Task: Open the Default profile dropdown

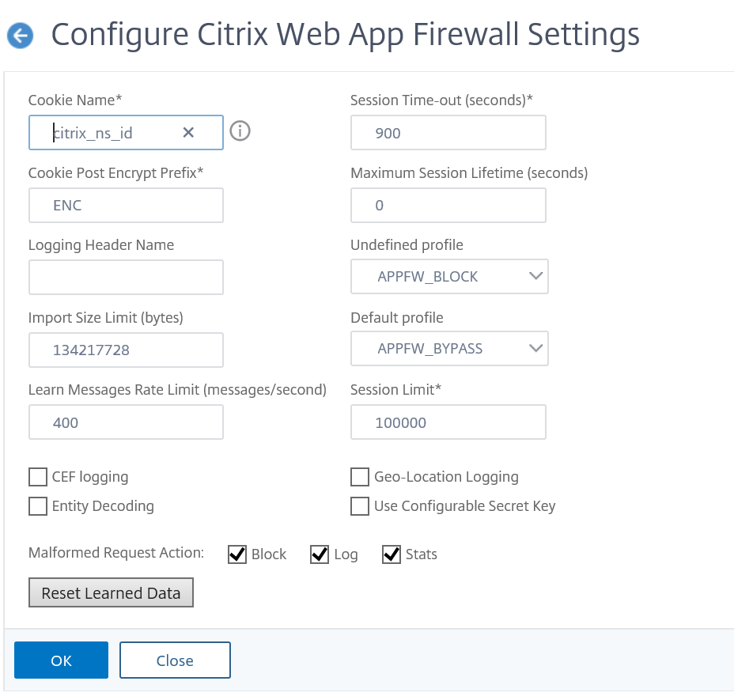Action: pyautogui.click(x=449, y=349)
